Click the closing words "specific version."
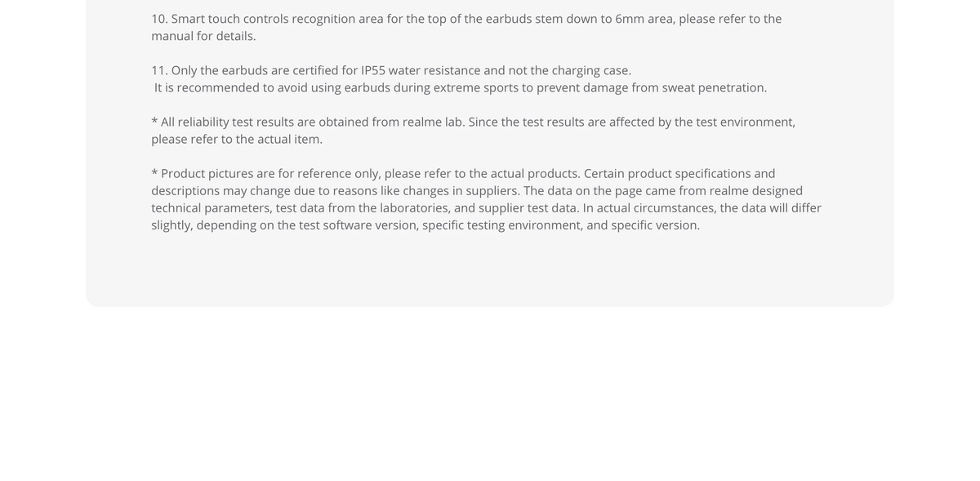This screenshot has height=481, width=980. [656, 225]
